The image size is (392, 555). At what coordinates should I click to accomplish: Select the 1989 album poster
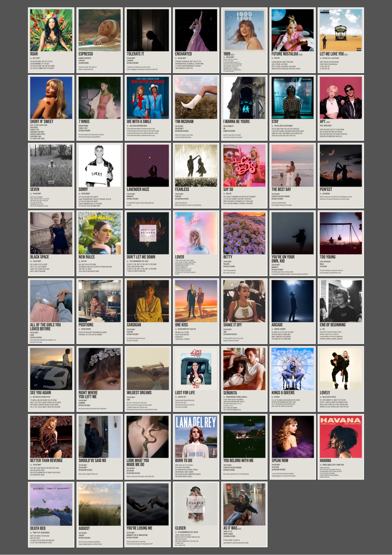pos(244,40)
